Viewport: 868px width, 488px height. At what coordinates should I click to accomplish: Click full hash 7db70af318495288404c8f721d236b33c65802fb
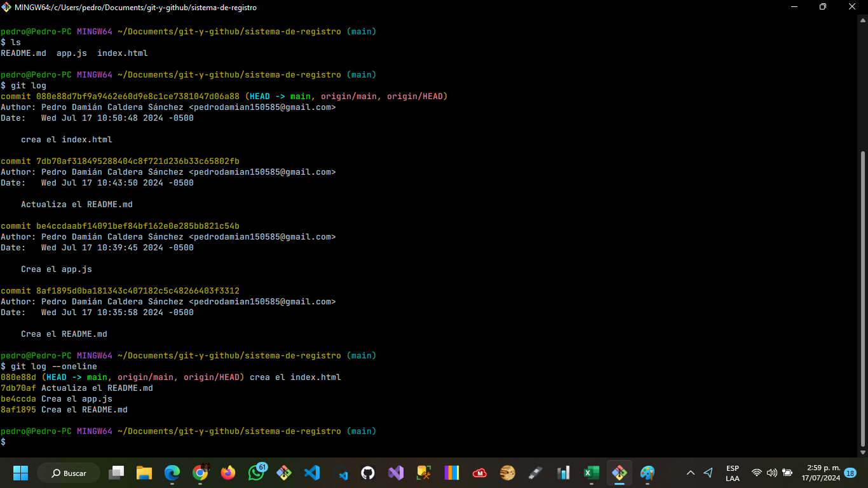[x=138, y=161]
